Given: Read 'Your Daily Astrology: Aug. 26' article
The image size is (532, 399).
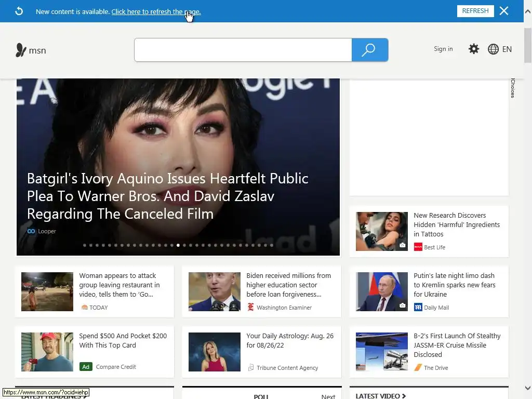Looking at the screenshot, I should pyautogui.click(x=290, y=340).
